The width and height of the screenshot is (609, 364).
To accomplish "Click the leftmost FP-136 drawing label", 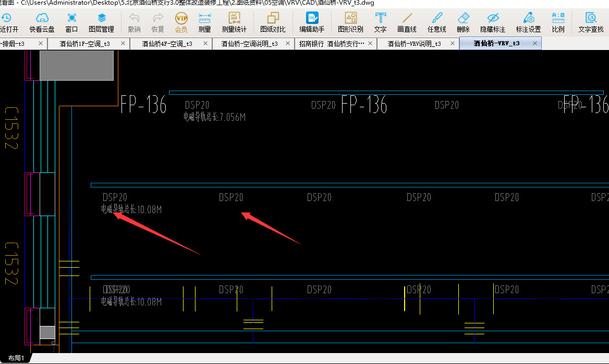I will 143,104.
